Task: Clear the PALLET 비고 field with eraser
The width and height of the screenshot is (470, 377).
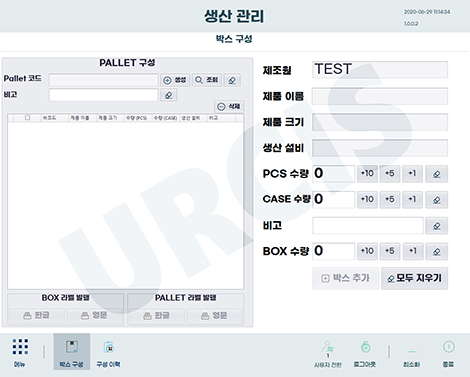Action: (169, 95)
